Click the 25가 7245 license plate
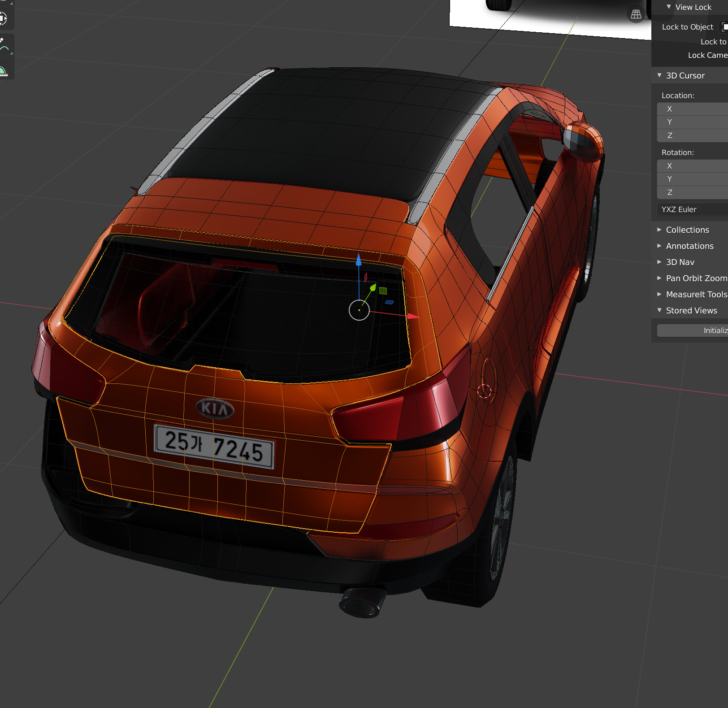The width and height of the screenshot is (728, 708). coord(214,446)
